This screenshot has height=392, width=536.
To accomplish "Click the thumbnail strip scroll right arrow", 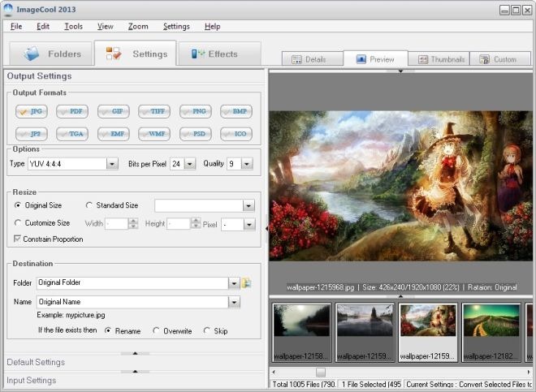I will [530, 372].
